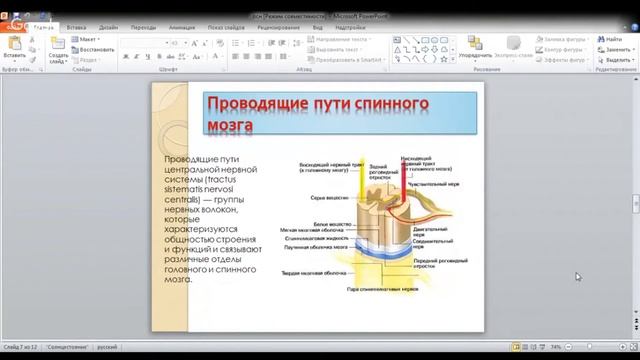Click the Cut scissors icon

pyautogui.click(x=32, y=40)
